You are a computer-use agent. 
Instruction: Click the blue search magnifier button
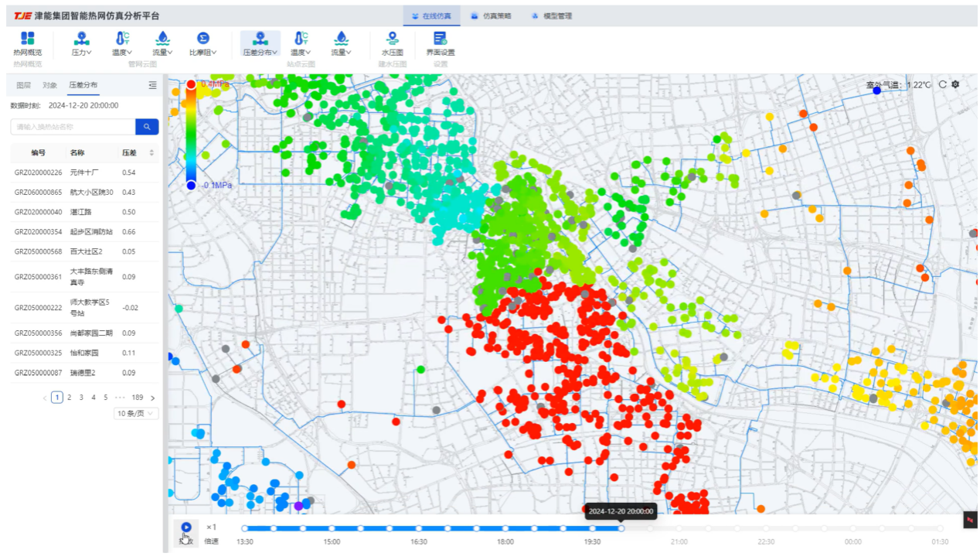pos(147,127)
